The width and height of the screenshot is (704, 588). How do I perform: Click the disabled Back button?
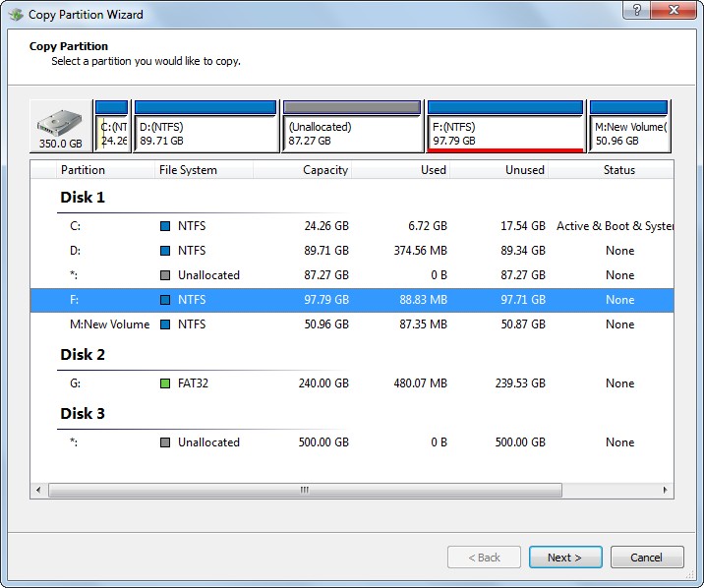[484, 558]
